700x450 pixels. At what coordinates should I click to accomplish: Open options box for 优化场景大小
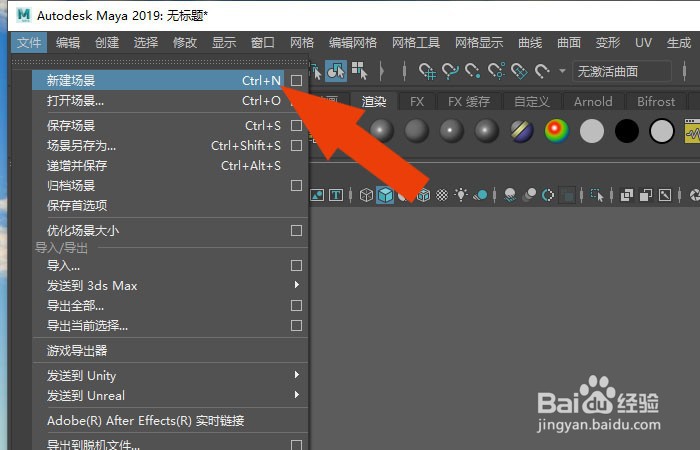pos(296,230)
